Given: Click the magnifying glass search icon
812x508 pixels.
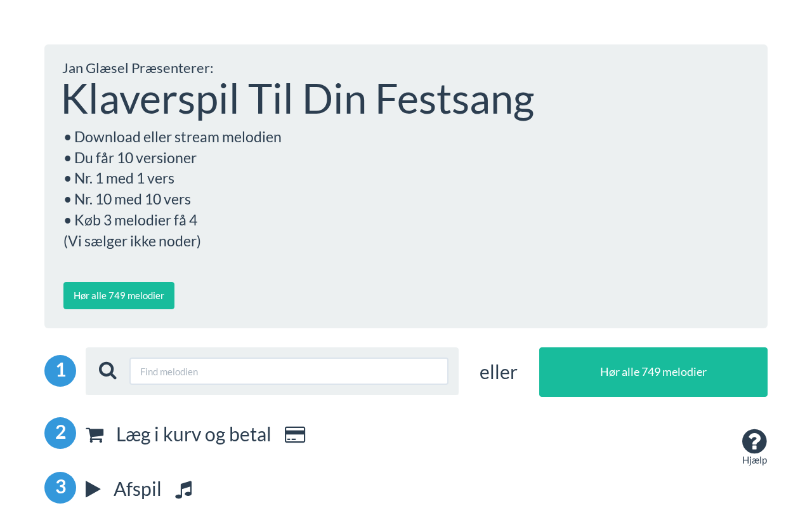Looking at the screenshot, I should click(108, 371).
